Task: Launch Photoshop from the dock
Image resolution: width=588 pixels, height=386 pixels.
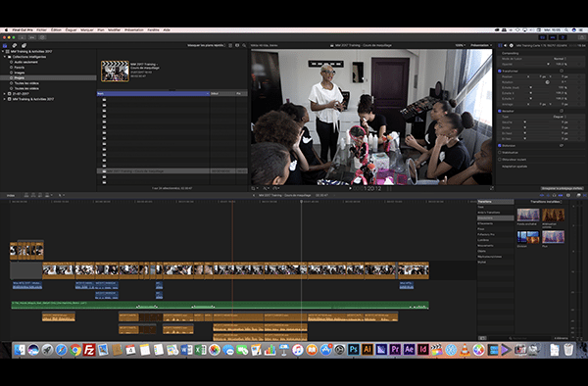Action: coord(353,350)
